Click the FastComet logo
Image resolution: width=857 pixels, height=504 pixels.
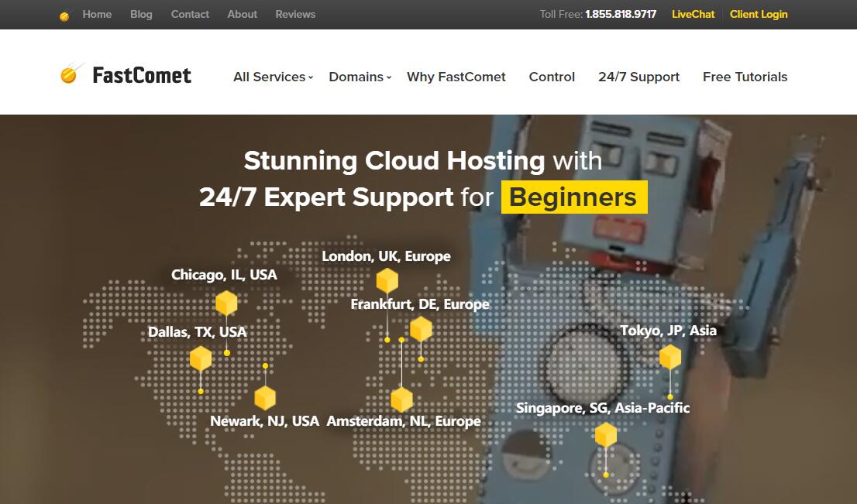pos(126,75)
